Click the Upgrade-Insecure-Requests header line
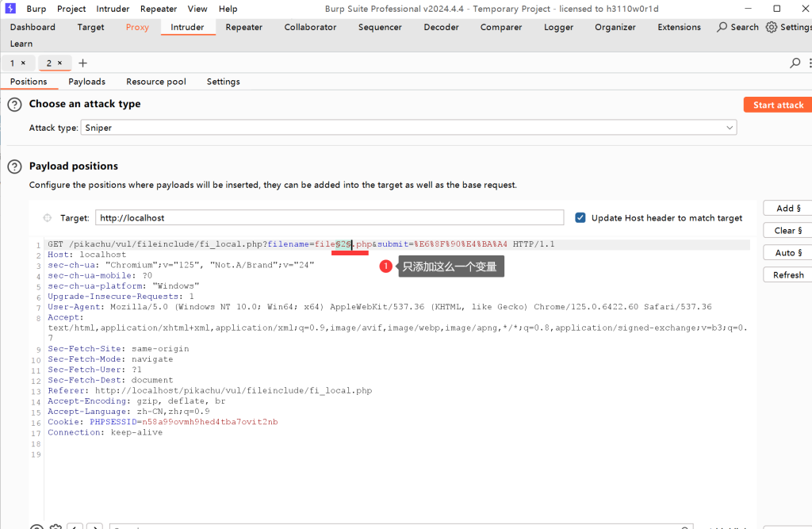Screen dimensions: 812x529 coord(121,297)
